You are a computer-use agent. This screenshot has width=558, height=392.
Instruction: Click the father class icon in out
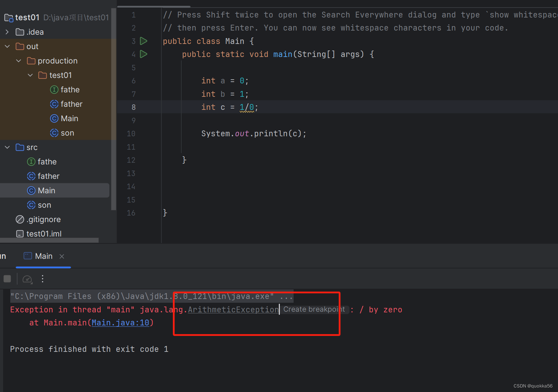point(54,104)
